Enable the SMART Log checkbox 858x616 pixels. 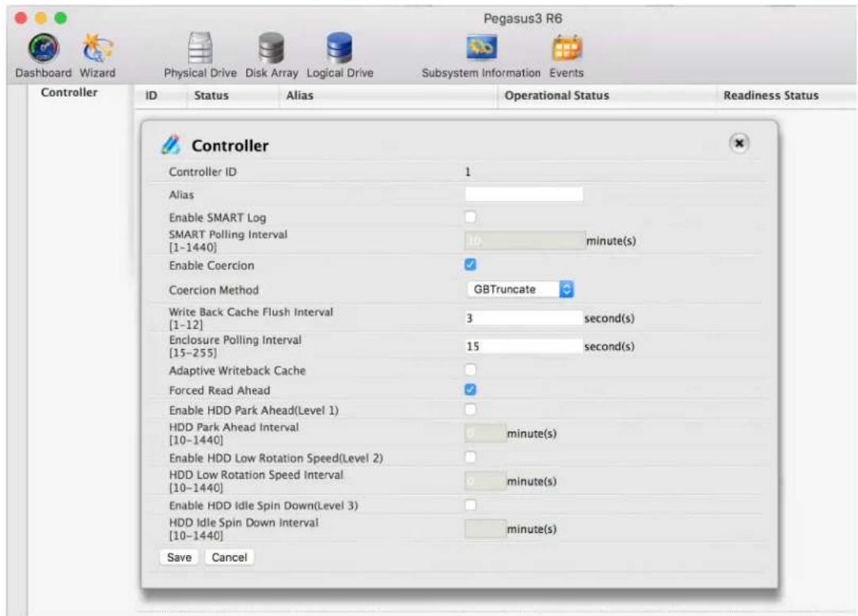470,217
